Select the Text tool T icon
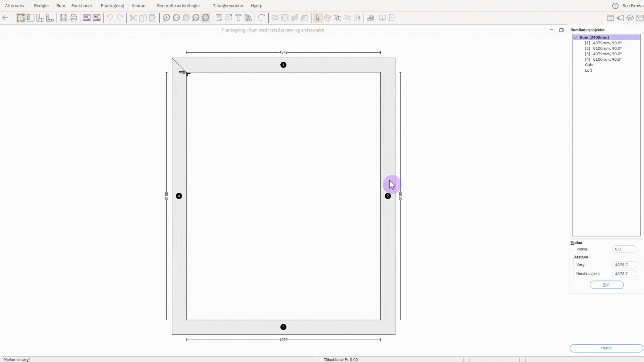The image size is (644, 362). pos(238,18)
